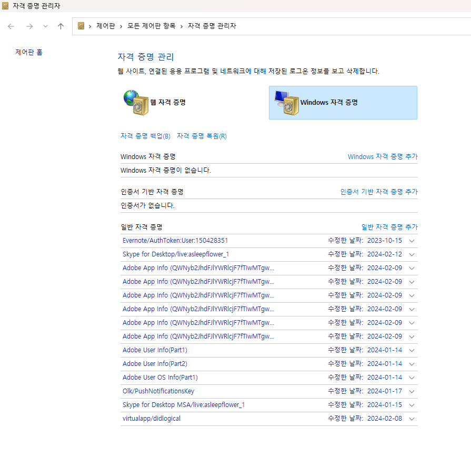Viewport: 471px width, 476px height.
Task: Expand chevron for Skype for Desktop/live row
Action: click(x=412, y=255)
